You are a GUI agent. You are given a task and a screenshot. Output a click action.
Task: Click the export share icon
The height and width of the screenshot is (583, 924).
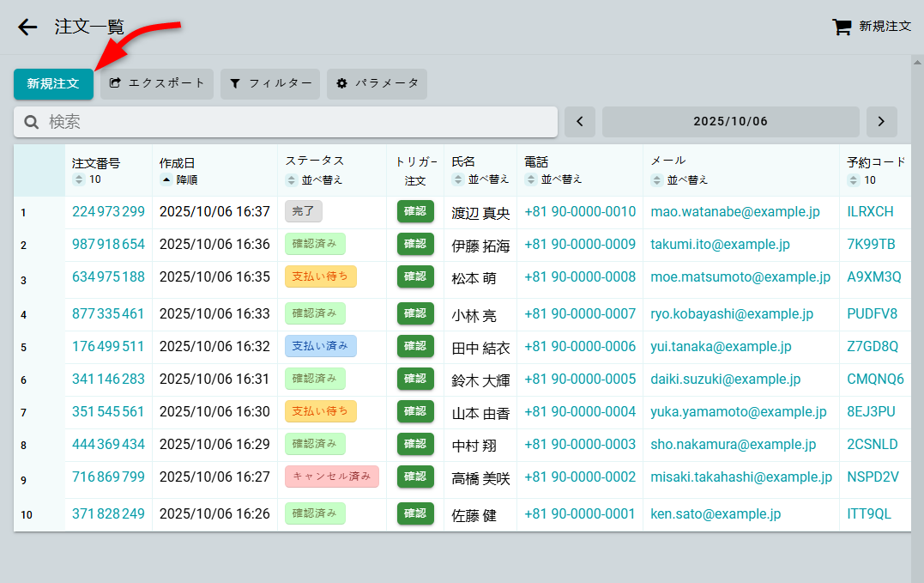[x=115, y=83]
